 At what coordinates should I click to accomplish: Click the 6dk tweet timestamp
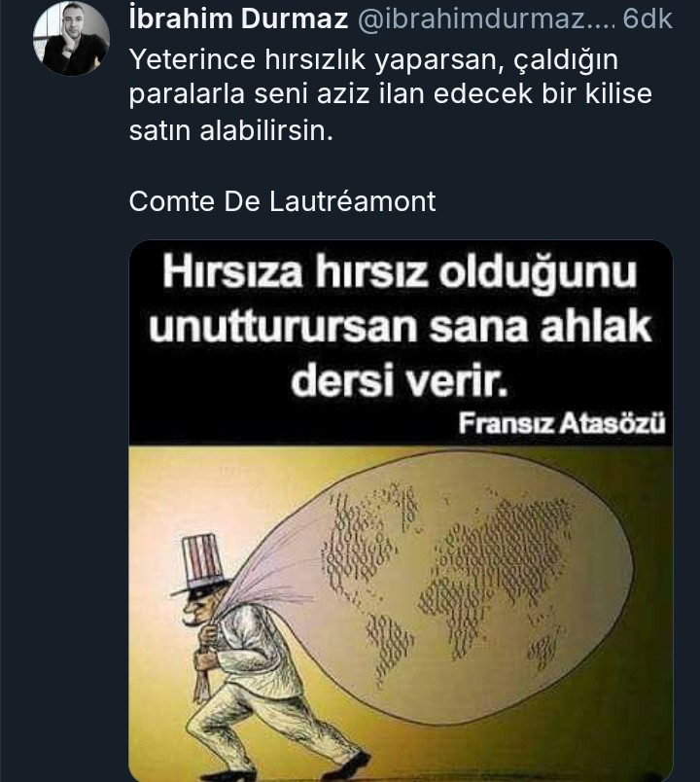pos(647,18)
